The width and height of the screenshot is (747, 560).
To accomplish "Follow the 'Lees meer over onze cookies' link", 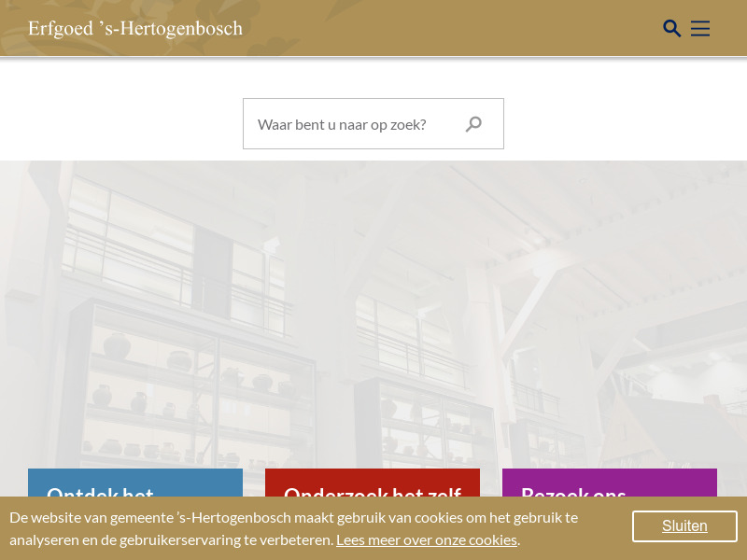I will [426, 539].
